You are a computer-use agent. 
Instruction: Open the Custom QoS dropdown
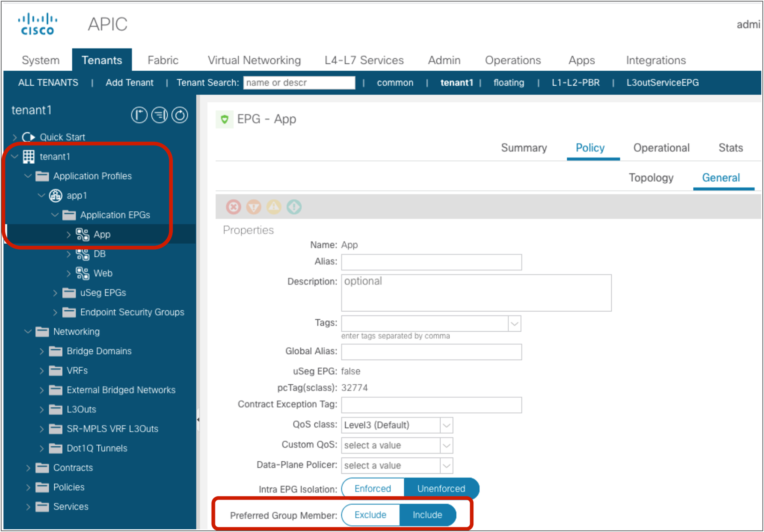pyautogui.click(x=446, y=446)
